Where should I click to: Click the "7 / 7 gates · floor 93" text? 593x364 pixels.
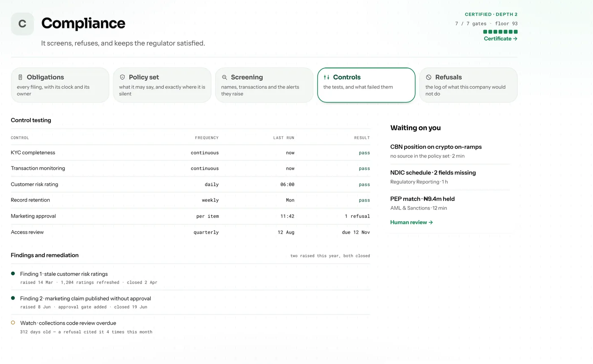coord(486,24)
